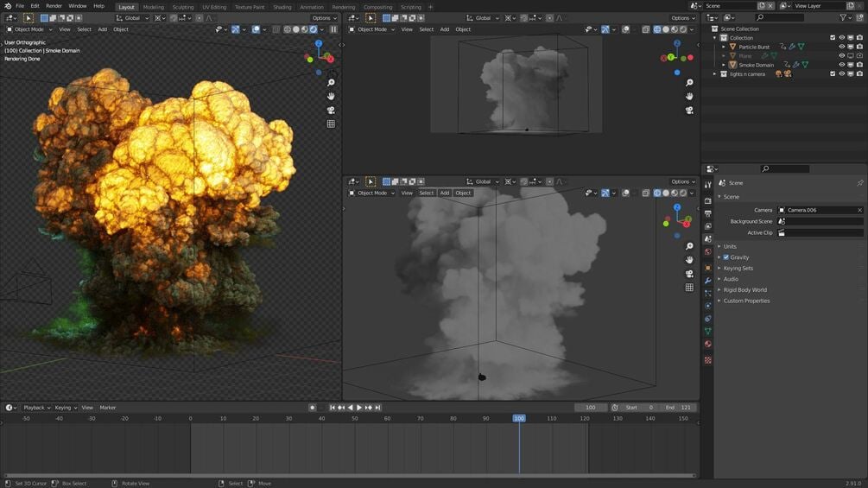Open the Keying menu in timeline
This screenshot has width=868, height=488.
coord(65,408)
